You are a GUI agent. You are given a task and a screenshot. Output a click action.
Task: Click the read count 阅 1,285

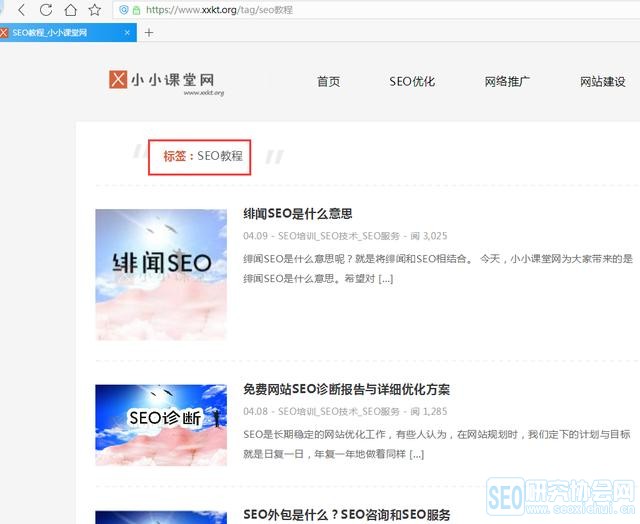[x=429, y=411]
